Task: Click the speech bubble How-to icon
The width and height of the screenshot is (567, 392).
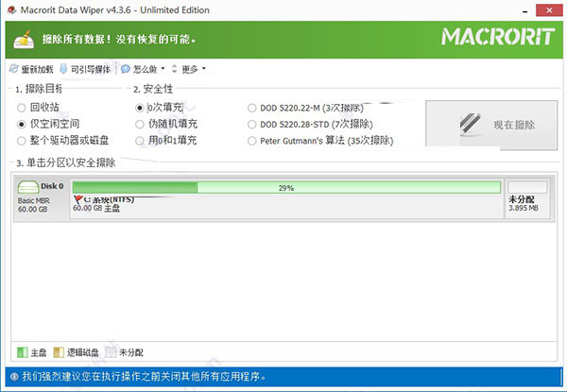Action: (x=126, y=69)
